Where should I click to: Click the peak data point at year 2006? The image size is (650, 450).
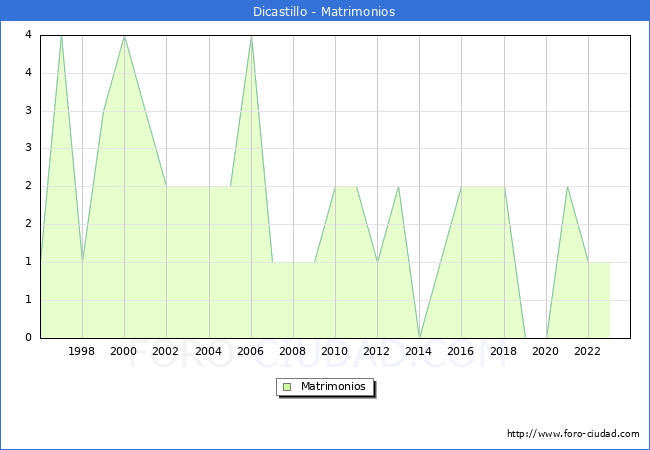click(x=251, y=36)
